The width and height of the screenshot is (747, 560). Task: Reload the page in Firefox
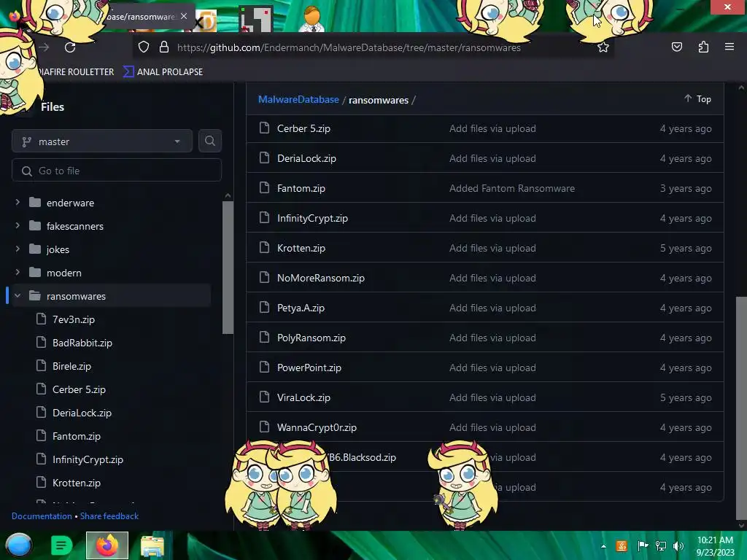tap(70, 47)
